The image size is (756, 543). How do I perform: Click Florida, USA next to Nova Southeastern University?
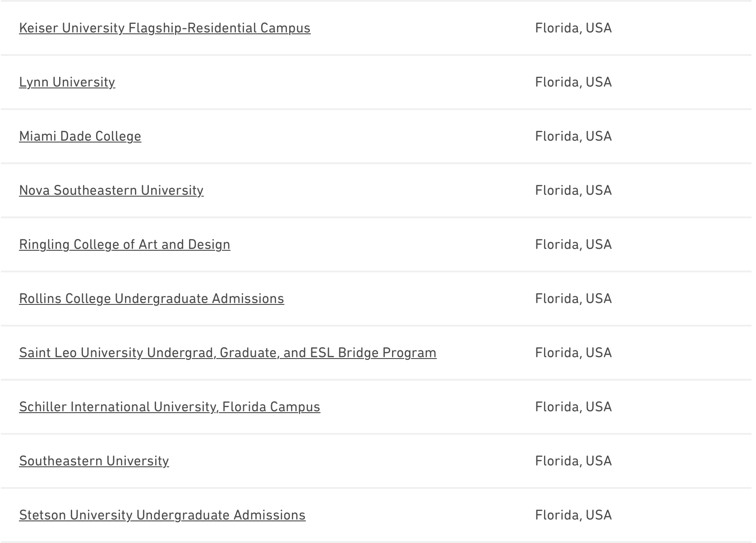pos(573,190)
